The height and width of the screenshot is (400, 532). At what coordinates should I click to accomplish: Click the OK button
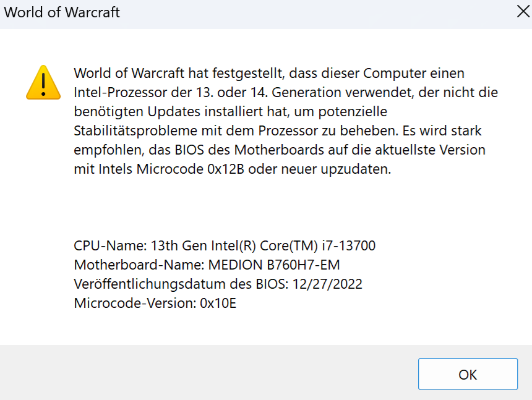click(468, 374)
